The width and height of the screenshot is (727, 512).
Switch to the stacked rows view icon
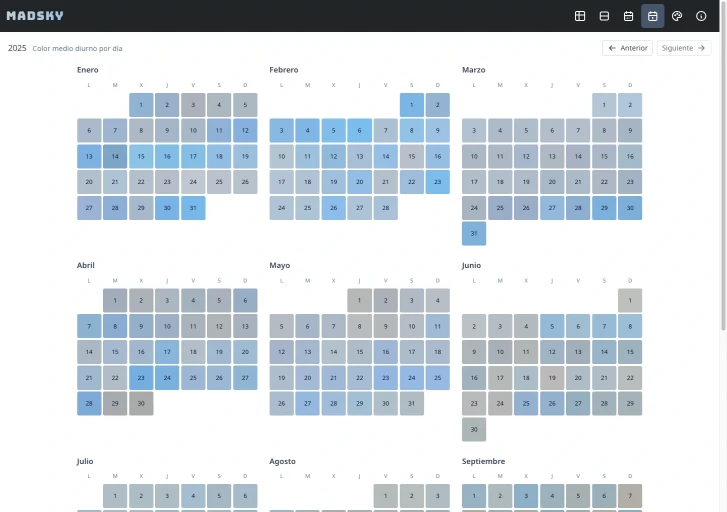604,16
